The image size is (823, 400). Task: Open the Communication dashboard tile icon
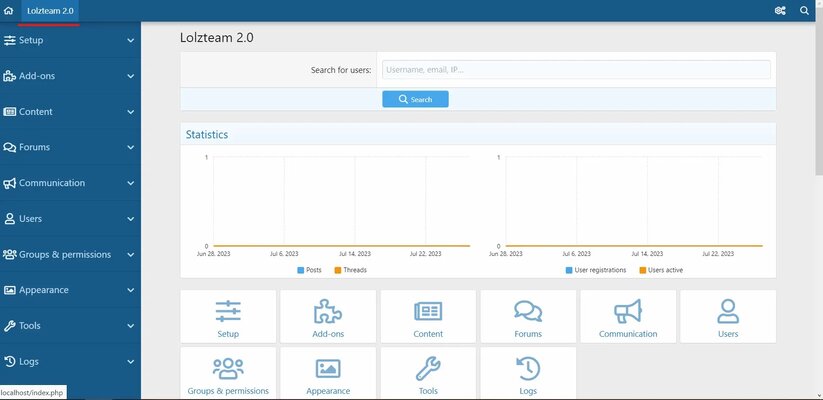628,311
